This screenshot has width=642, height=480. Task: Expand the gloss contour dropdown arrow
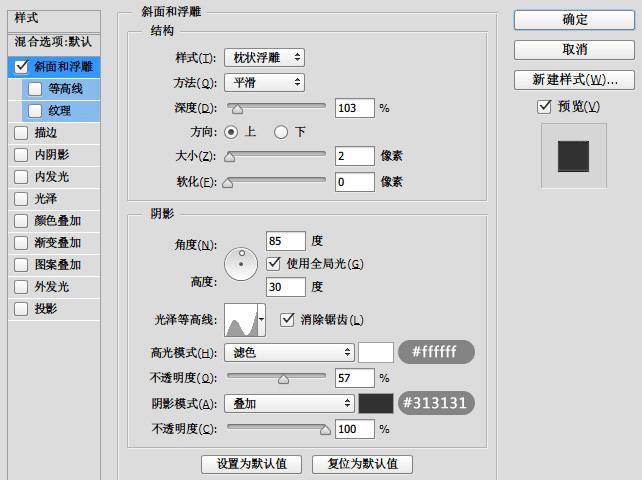(x=261, y=320)
